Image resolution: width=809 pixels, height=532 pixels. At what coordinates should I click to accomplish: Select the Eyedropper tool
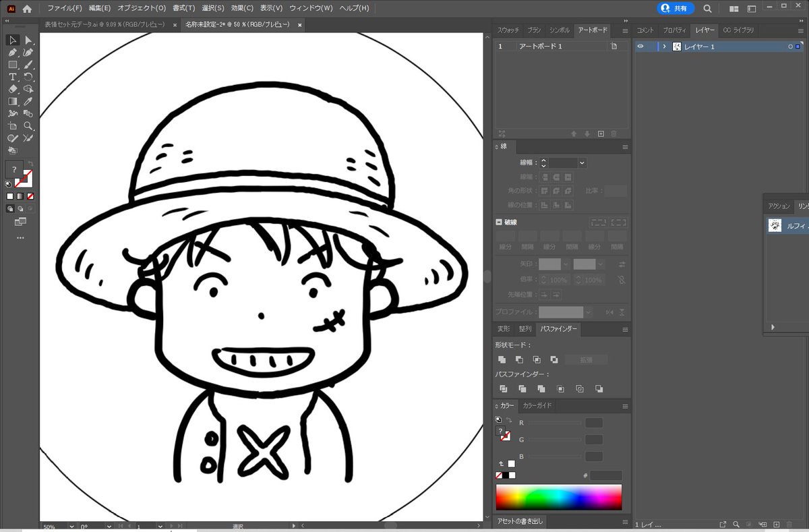[28, 101]
